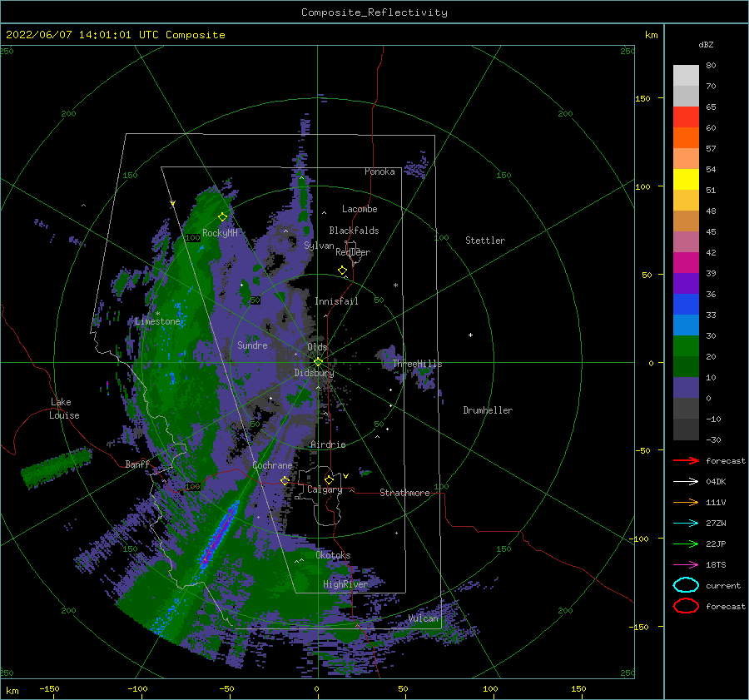The width and height of the screenshot is (749, 700).
Task: Click yellow diamond marker below RedDeer
Action: tap(343, 271)
